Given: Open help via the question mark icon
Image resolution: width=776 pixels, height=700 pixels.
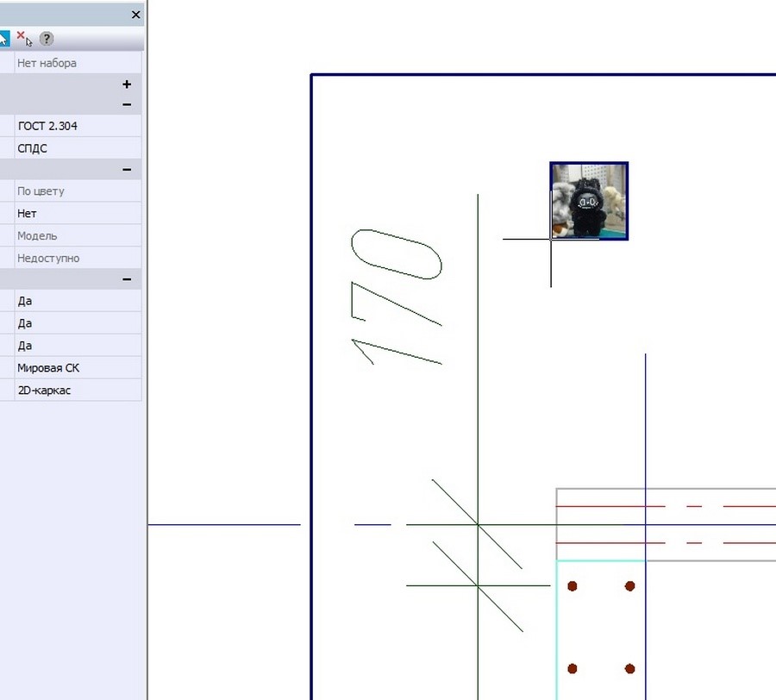Looking at the screenshot, I should tap(47, 39).
